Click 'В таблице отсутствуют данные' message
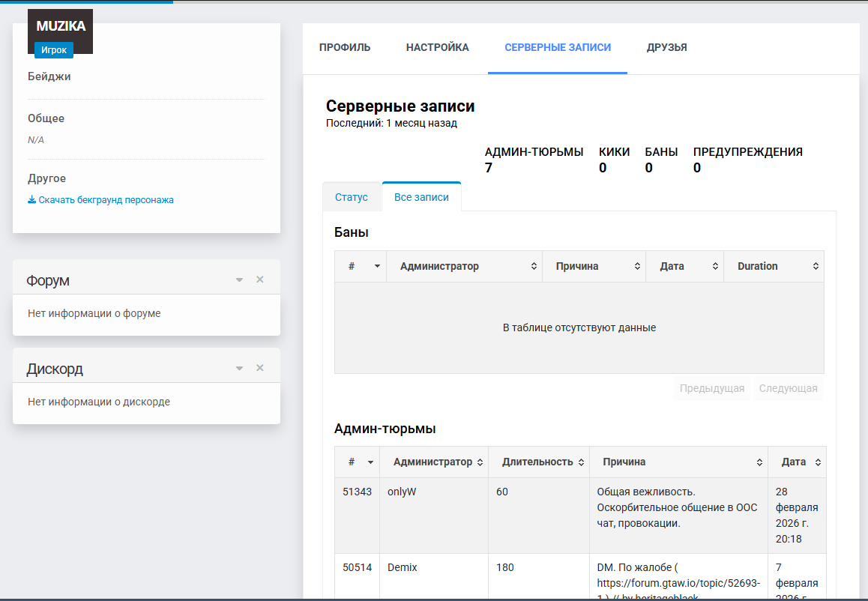This screenshot has width=868, height=601. point(579,327)
